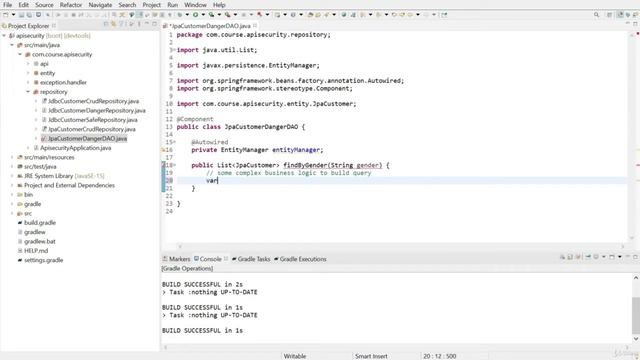Click the green Run button in toolbar
The width and height of the screenshot is (640, 360).
point(196,15)
